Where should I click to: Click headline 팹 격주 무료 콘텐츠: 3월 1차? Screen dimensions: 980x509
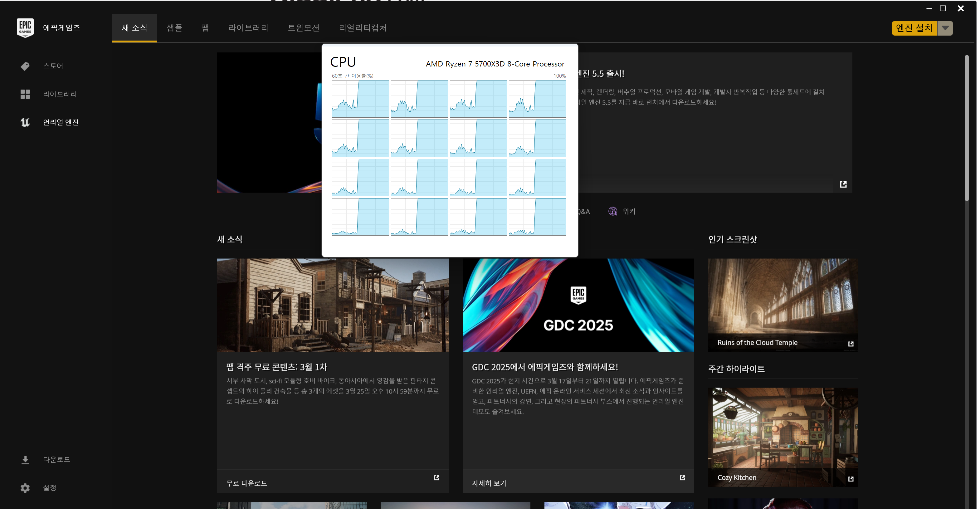pos(276,367)
